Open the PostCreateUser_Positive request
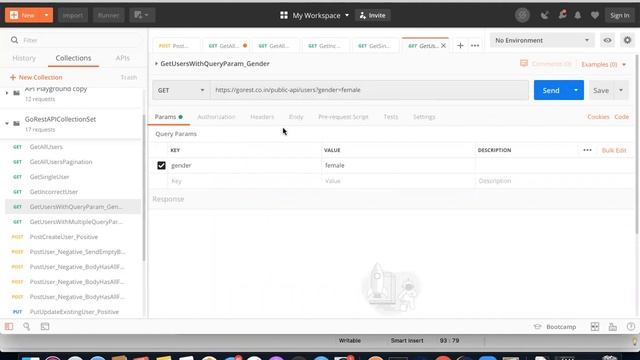 [x=64, y=237]
